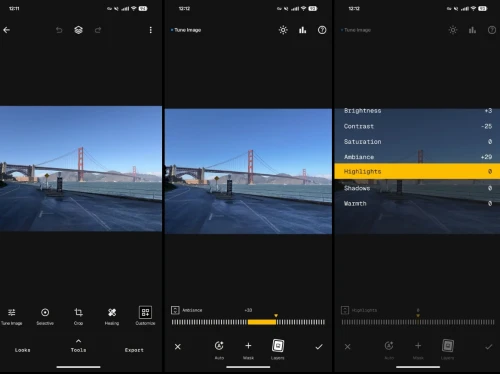Click the yellow Ambiance slider bar
This screenshot has width=500, height=374.
pos(262,322)
